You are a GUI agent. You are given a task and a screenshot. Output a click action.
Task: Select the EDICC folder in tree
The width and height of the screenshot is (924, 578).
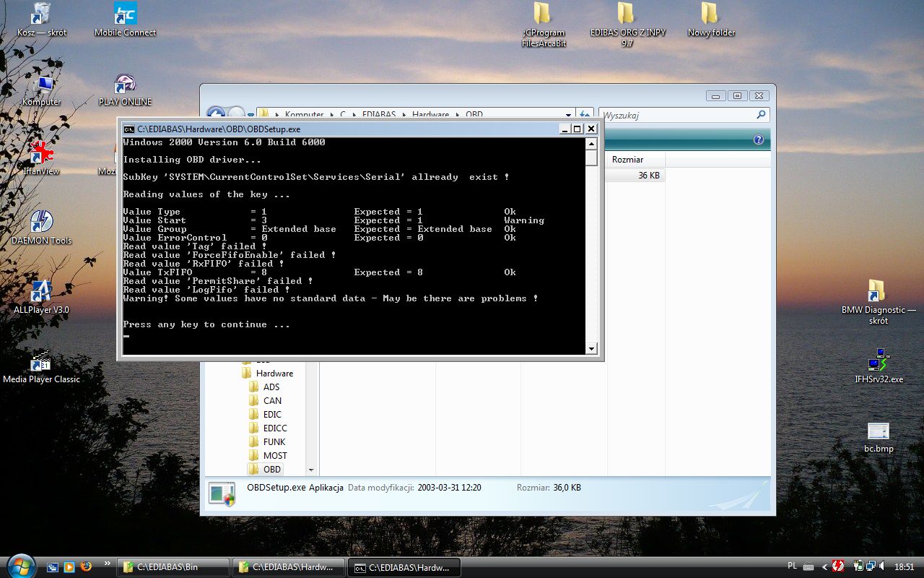(274, 428)
